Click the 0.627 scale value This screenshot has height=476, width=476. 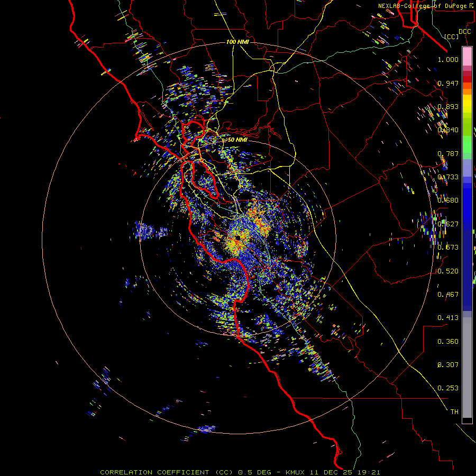click(x=448, y=224)
